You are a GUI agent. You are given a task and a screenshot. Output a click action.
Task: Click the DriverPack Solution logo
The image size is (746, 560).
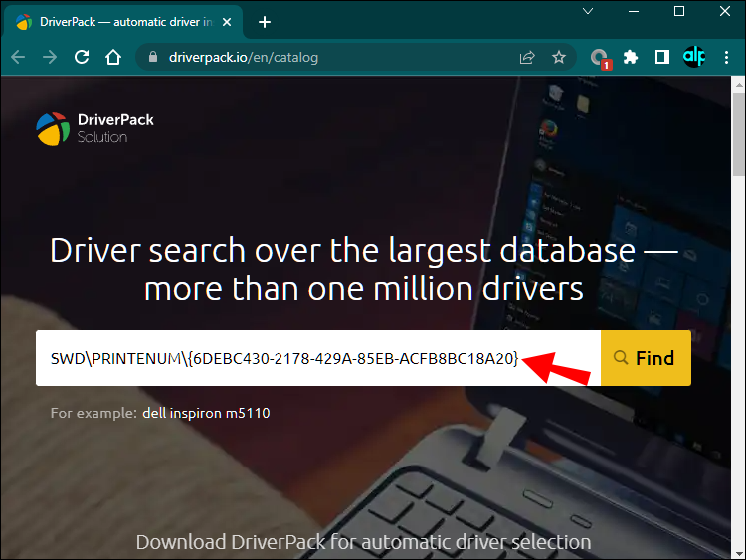point(95,129)
